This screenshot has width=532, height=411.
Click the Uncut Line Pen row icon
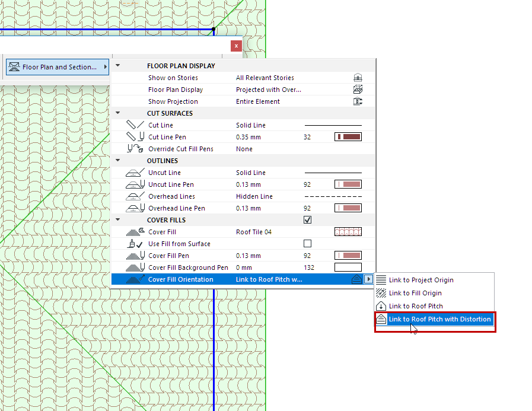click(135, 184)
